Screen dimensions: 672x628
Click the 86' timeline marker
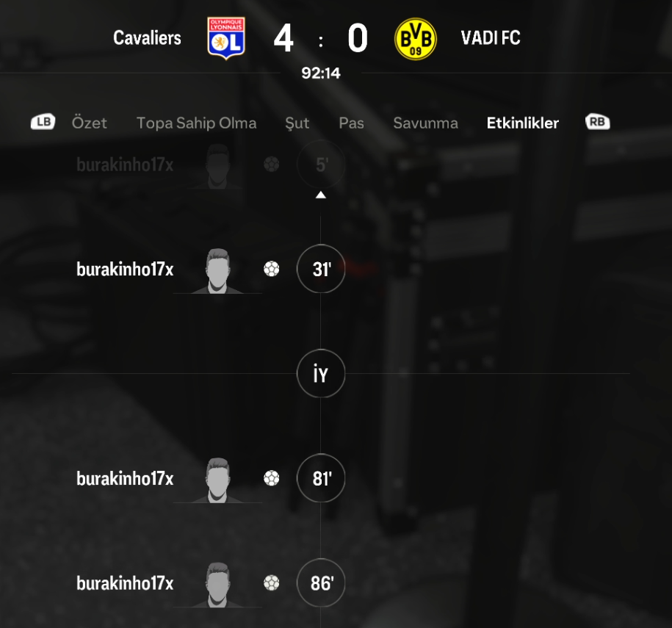point(321,583)
